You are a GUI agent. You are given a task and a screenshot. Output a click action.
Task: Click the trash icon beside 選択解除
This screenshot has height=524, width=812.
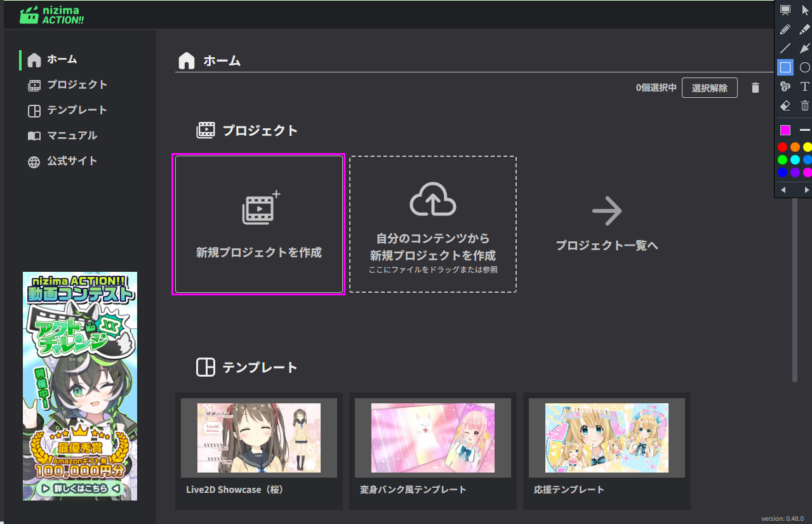pos(755,88)
